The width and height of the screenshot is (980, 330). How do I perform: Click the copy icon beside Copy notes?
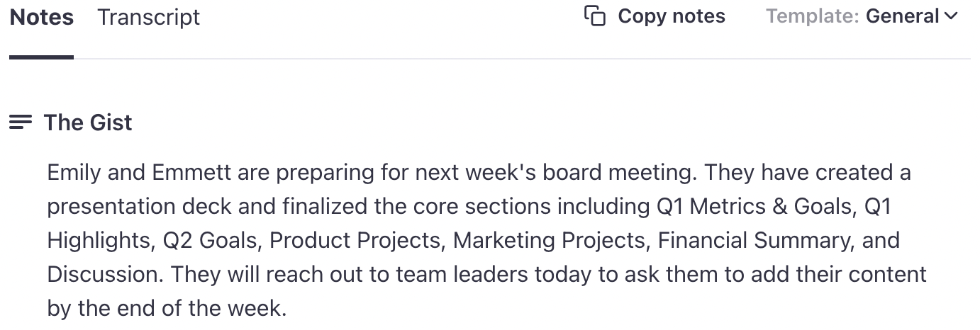point(595,16)
